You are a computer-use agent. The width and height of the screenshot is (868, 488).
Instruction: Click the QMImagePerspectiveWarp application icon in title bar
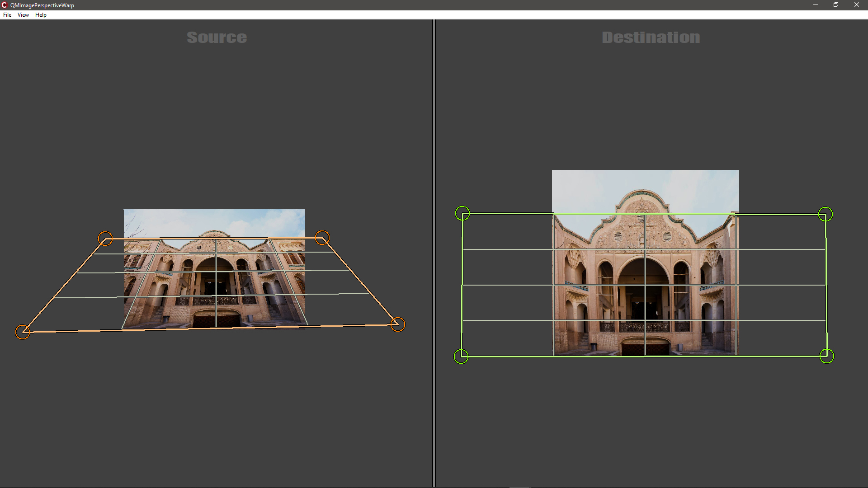(5, 5)
